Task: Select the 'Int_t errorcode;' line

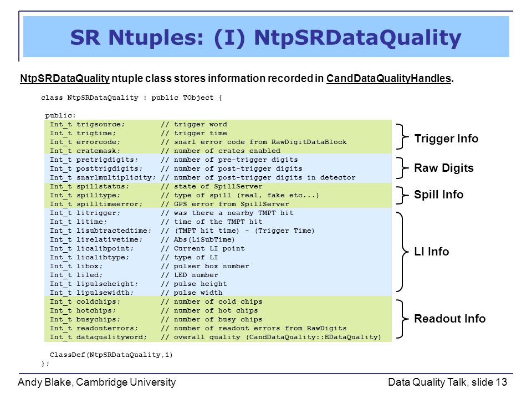Action: click(85, 142)
